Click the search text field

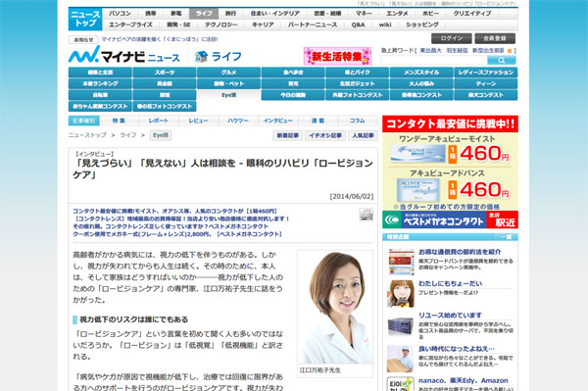click(x=434, y=60)
